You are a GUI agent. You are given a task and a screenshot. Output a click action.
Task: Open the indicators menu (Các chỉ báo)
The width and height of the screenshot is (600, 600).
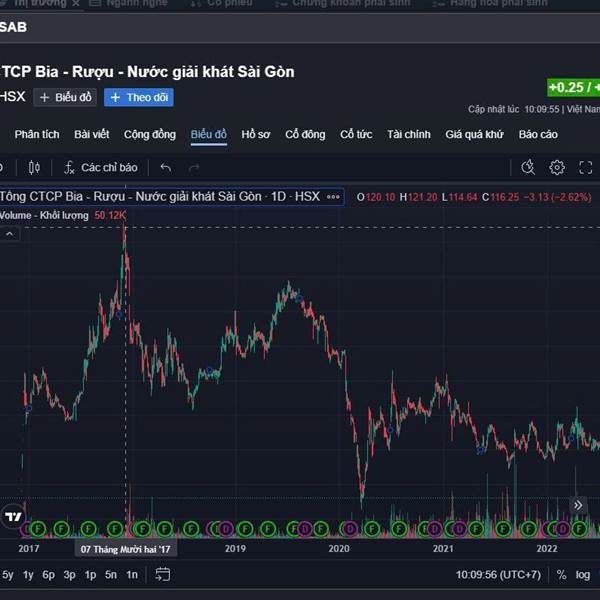[101, 168]
